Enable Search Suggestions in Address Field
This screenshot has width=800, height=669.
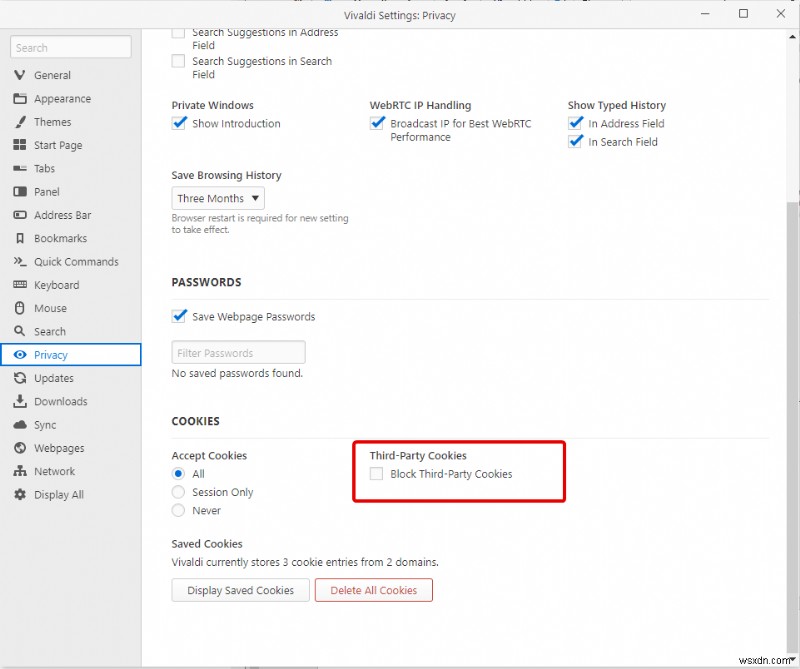178,33
